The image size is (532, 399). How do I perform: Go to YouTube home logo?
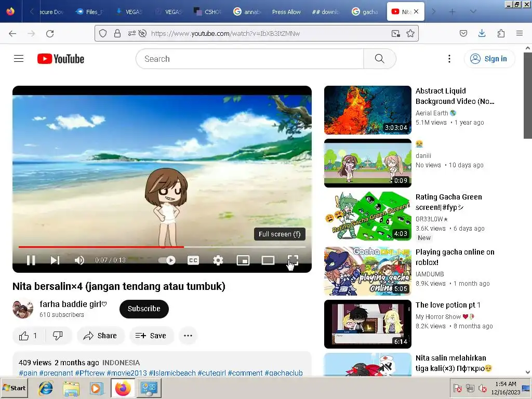tap(61, 59)
